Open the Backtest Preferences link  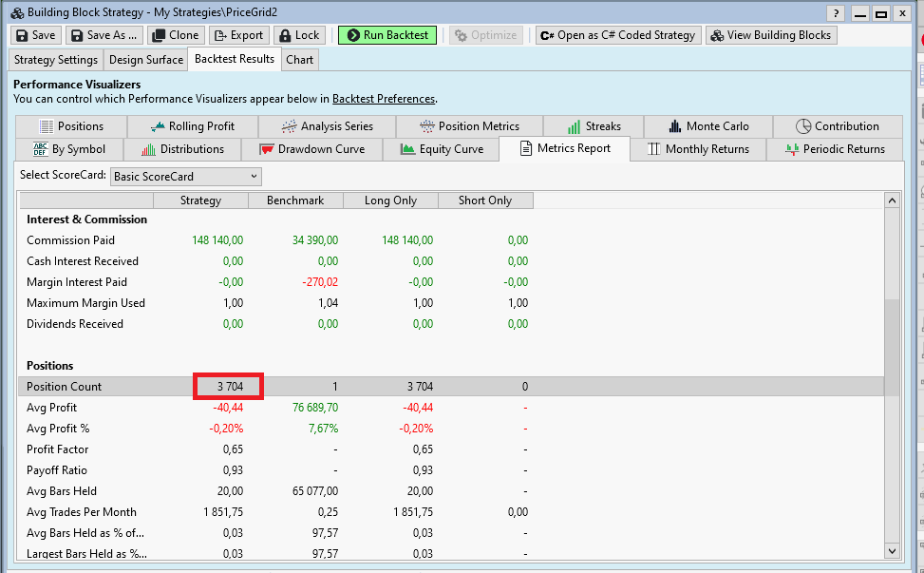click(384, 99)
